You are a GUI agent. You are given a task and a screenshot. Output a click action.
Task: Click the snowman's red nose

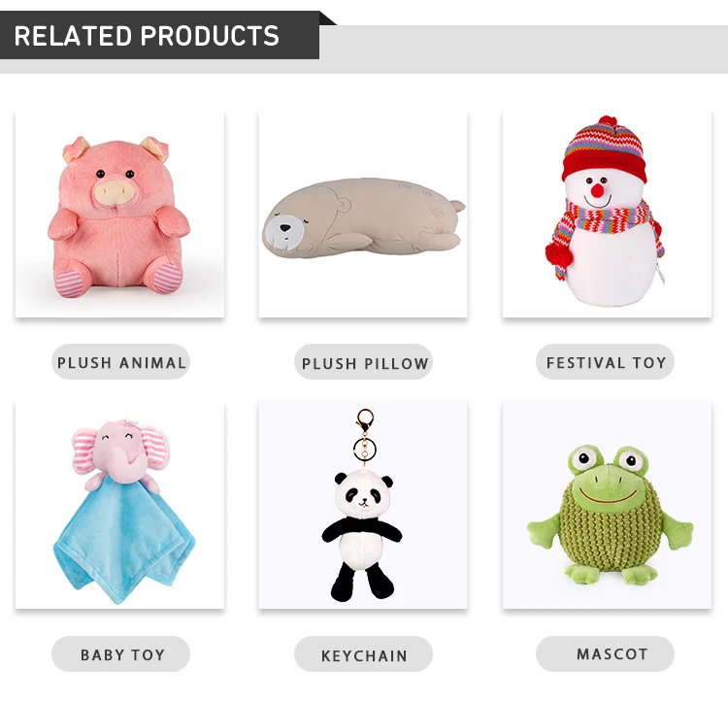[x=598, y=190]
